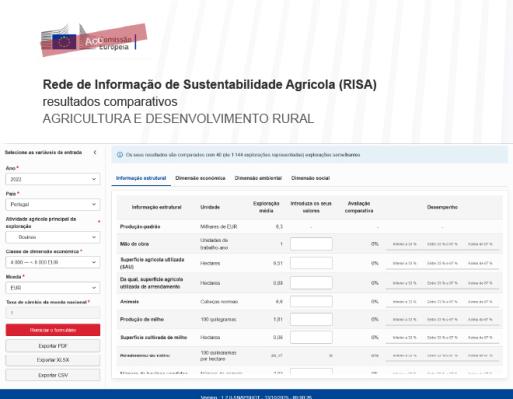The width and height of the screenshot is (513, 399).
Task: Click the red Reiniciar o formulário button
Action: click(53, 330)
